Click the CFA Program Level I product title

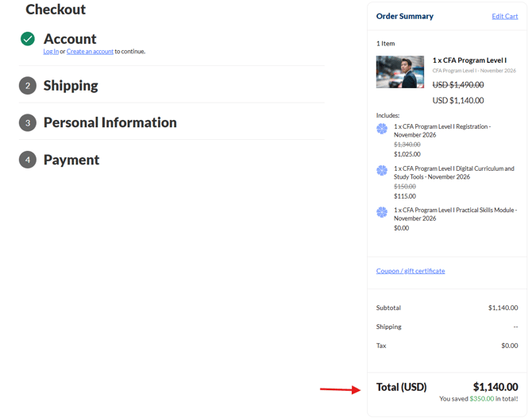click(469, 60)
